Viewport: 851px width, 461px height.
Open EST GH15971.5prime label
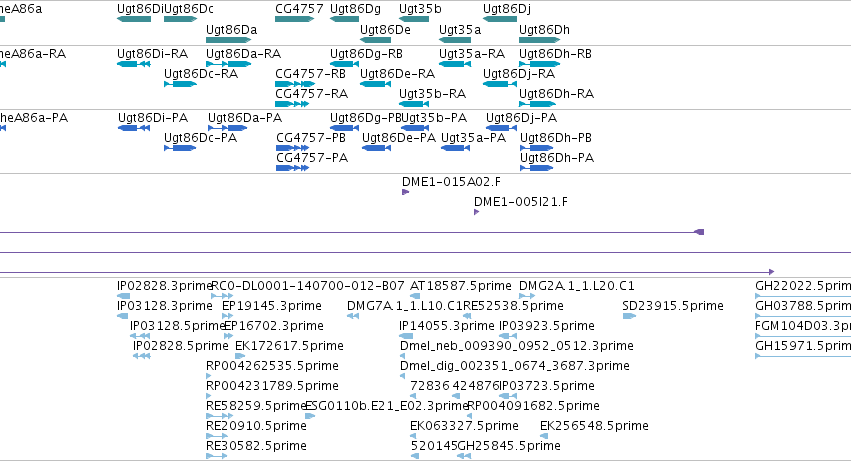(x=803, y=345)
